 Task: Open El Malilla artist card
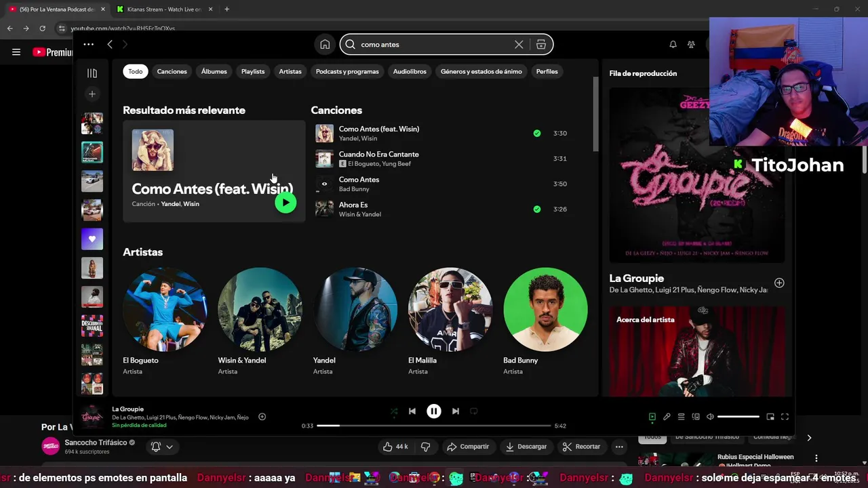(x=450, y=321)
